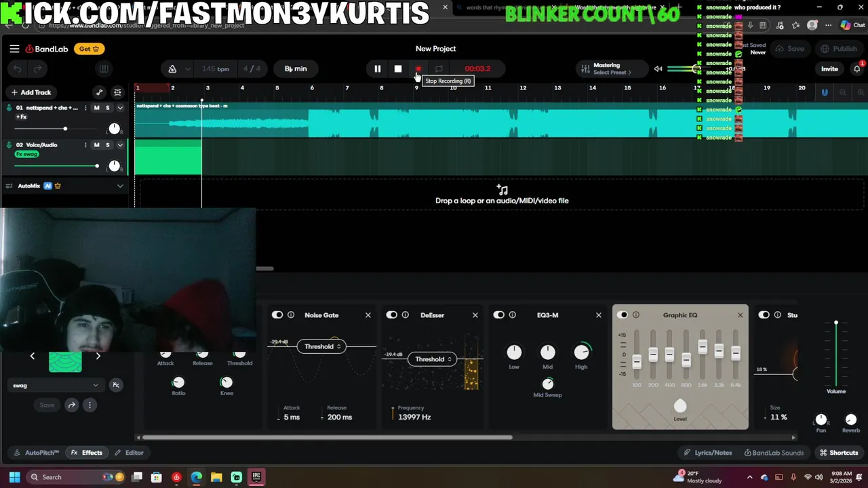Show next effect preset with right arrow

(98, 356)
